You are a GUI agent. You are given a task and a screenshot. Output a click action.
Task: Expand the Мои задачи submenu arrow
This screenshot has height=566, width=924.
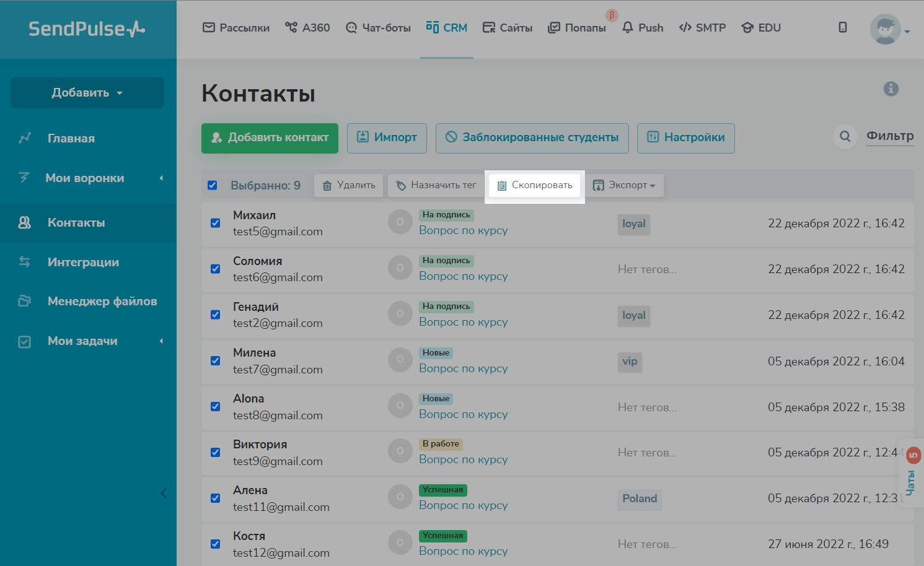[161, 341]
